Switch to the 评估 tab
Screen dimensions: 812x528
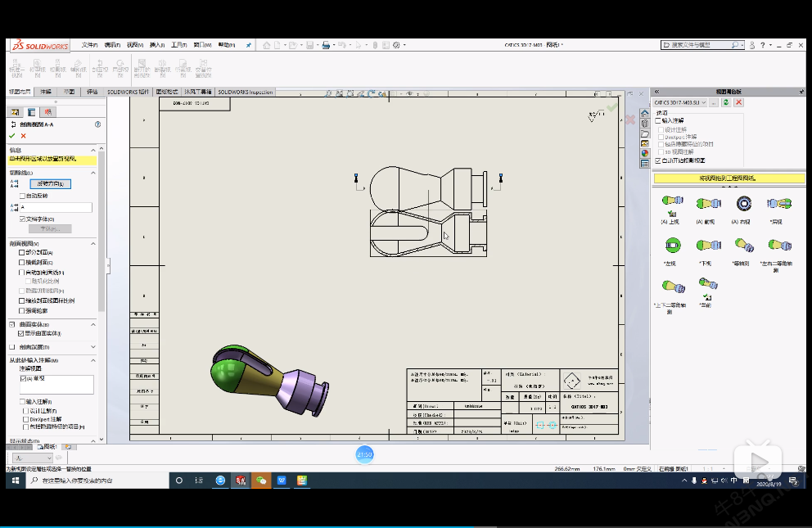[x=92, y=92]
